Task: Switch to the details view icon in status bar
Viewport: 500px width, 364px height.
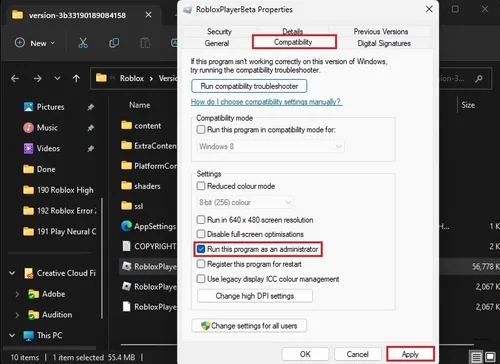Action: pos(476,357)
